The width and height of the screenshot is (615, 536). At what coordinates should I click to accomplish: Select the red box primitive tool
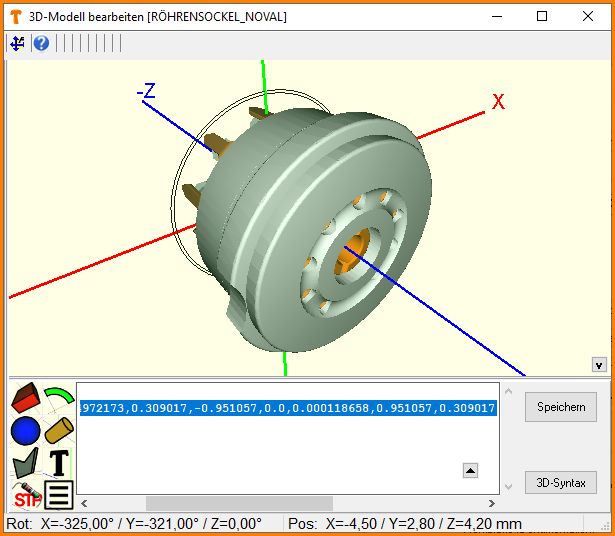pyautogui.click(x=26, y=398)
